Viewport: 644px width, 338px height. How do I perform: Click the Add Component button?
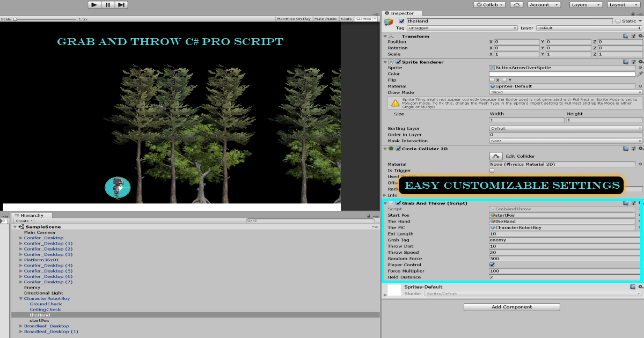click(511, 306)
